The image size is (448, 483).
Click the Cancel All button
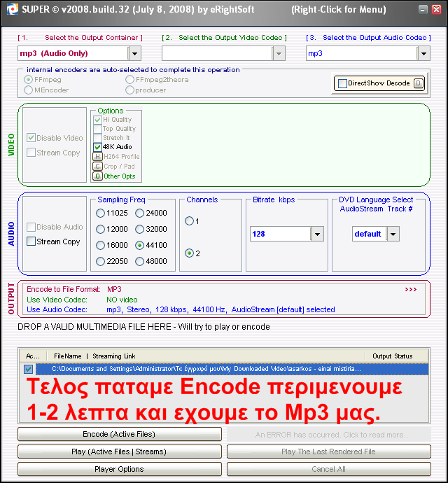[x=329, y=469]
